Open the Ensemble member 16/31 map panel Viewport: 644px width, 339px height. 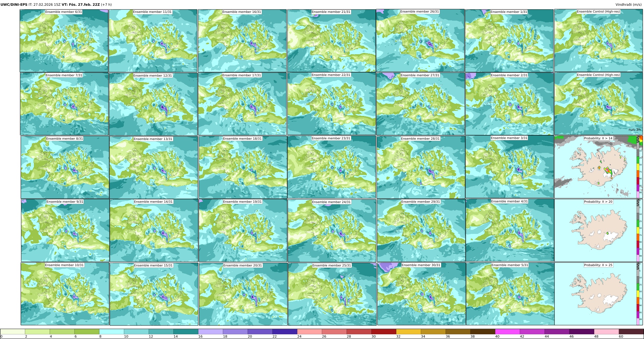(x=242, y=41)
